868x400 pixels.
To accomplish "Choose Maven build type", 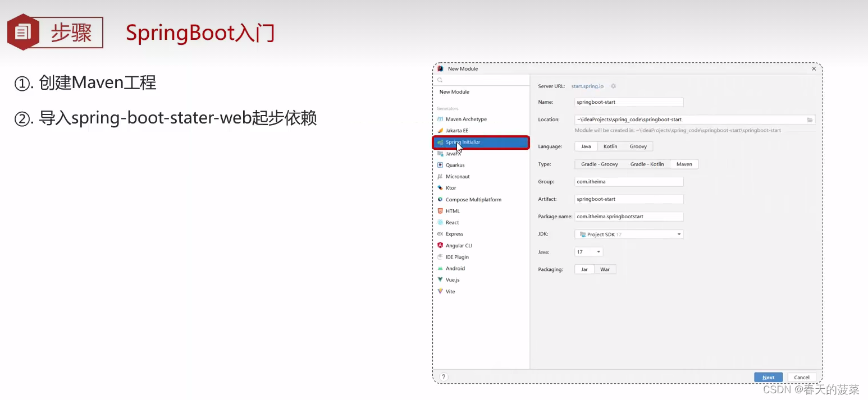I will (684, 164).
